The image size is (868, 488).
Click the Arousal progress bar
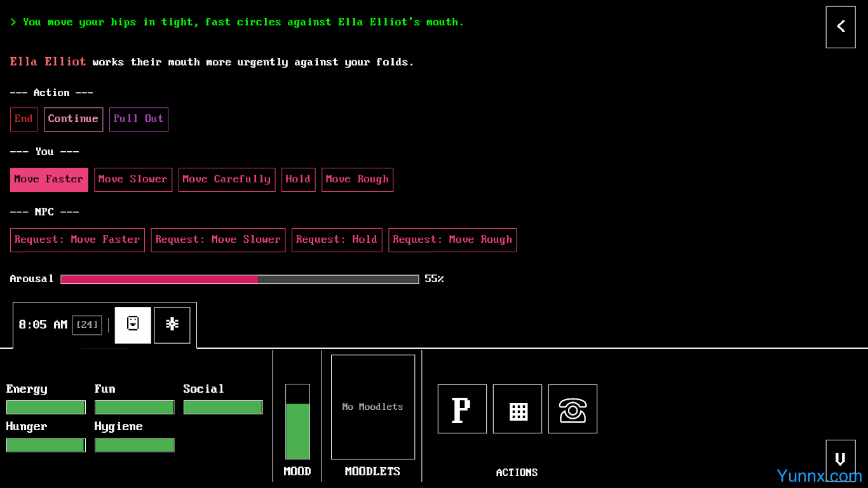tap(240, 279)
